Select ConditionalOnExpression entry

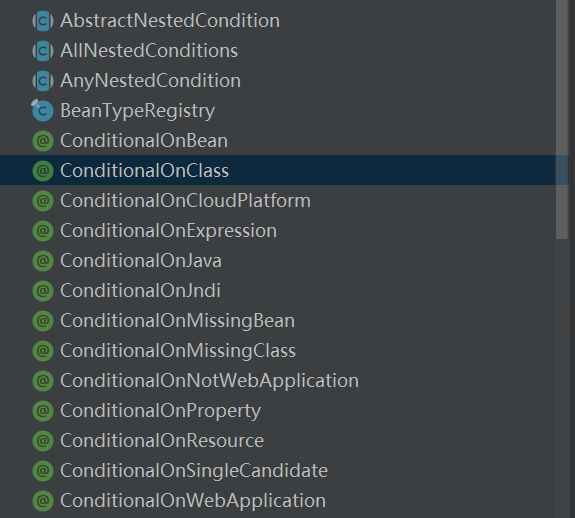coord(168,231)
